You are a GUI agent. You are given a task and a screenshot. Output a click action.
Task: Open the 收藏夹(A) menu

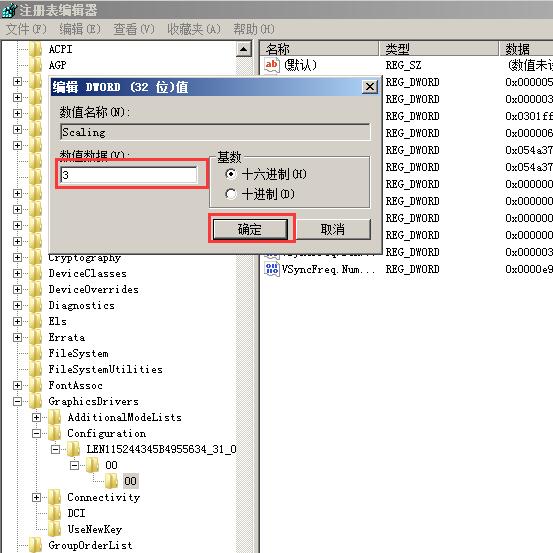click(x=194, y=29)
